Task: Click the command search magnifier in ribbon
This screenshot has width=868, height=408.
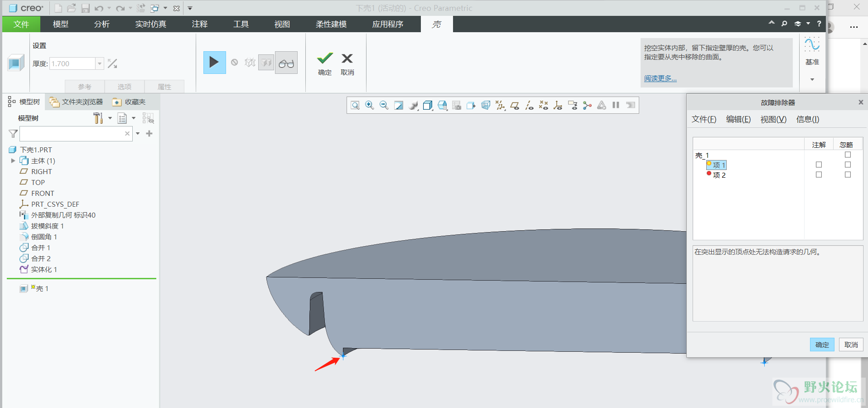Action: tap(784, 24)
